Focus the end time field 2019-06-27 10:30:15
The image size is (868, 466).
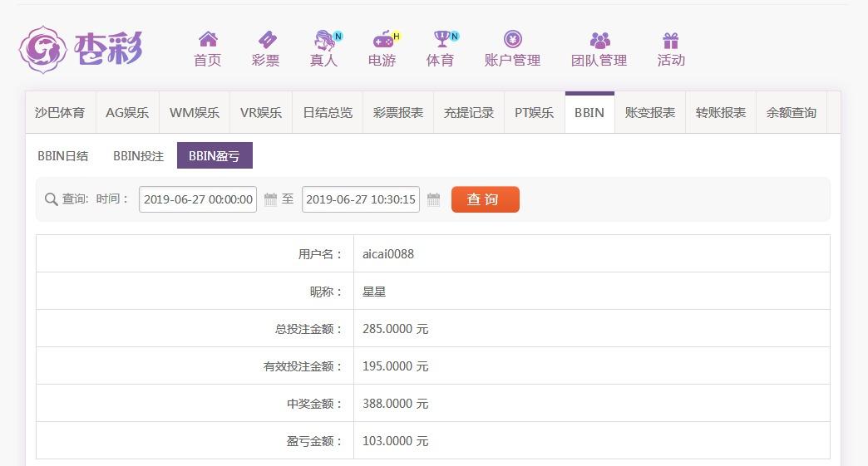tap(360, 199)
